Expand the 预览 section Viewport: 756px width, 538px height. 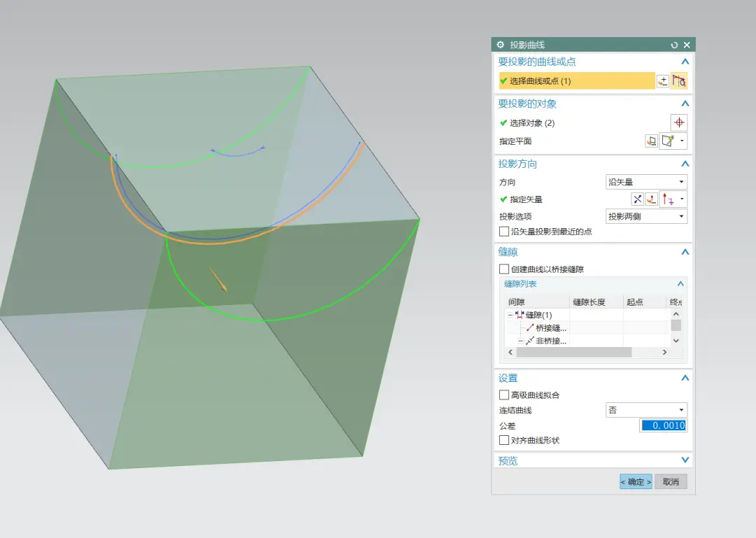click(685, 460)
